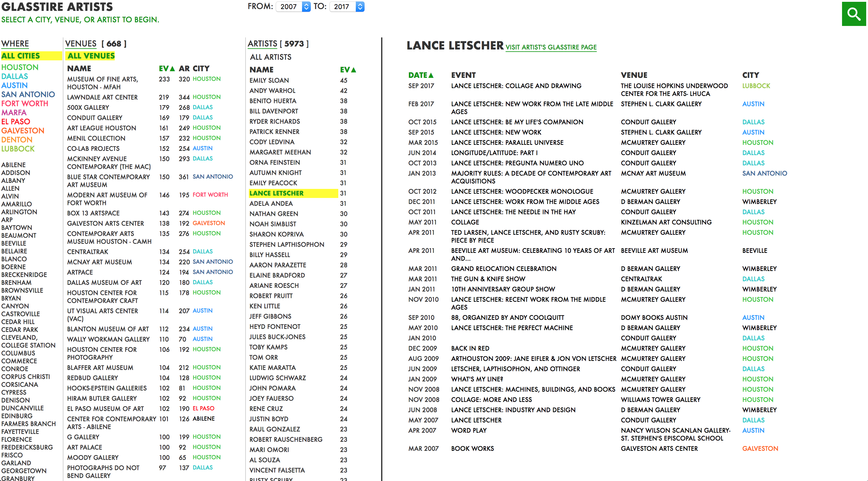Open Longitude/Latitude: Part I event

click(494, 153)
